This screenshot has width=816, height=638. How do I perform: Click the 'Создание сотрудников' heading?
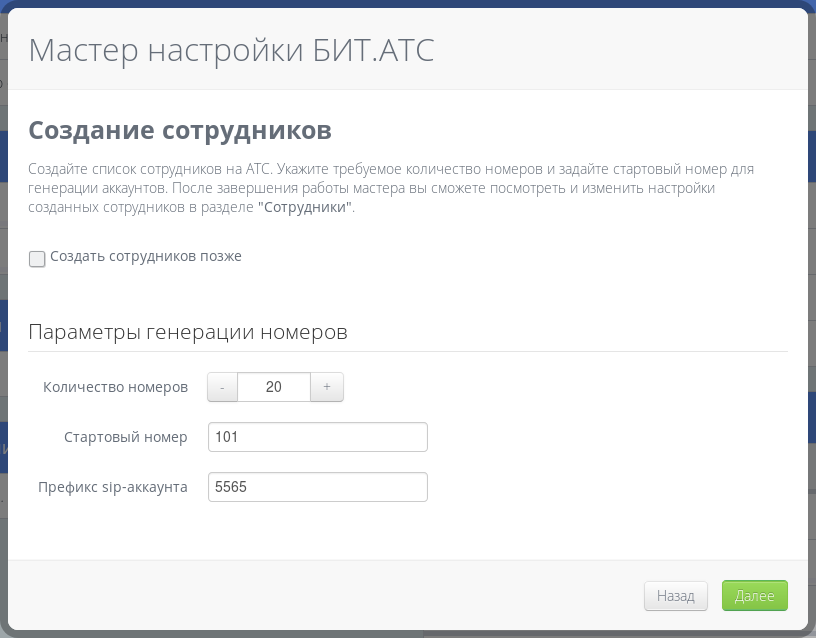(180, 130)
